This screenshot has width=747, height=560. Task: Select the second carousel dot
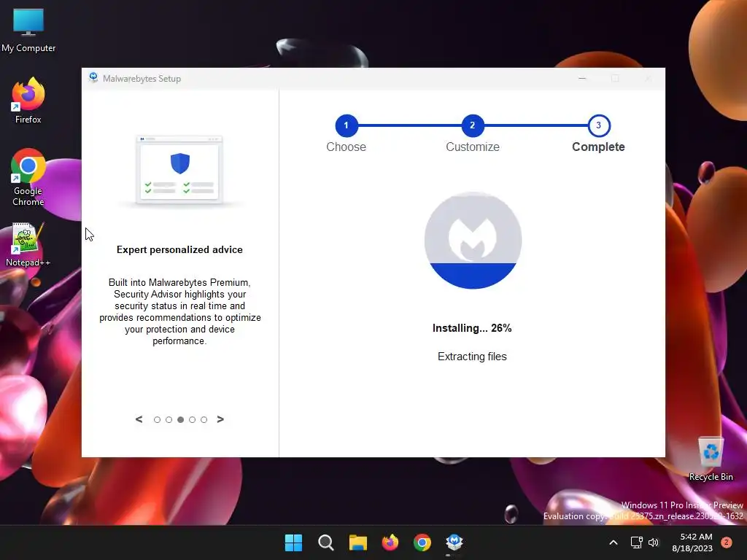[169, 419]
